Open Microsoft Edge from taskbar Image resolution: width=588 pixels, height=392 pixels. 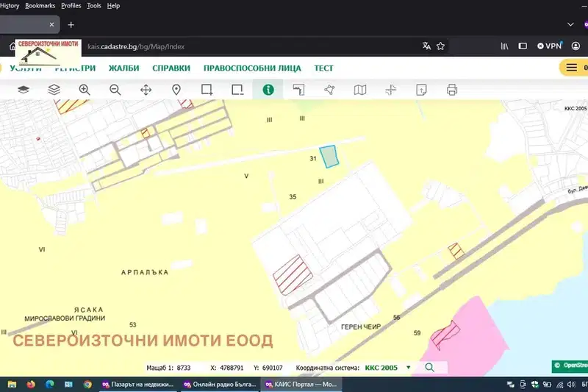(49, 385)
